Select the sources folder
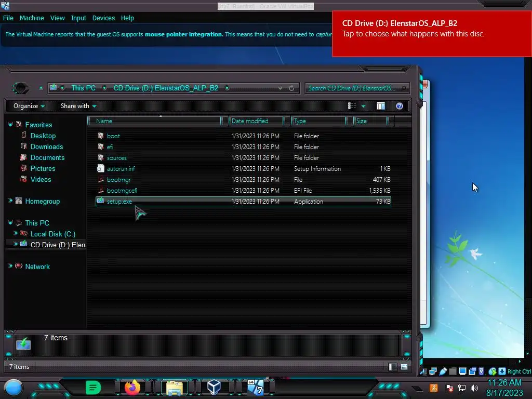The height and width of the screenshot is (399, 532). 116,158
